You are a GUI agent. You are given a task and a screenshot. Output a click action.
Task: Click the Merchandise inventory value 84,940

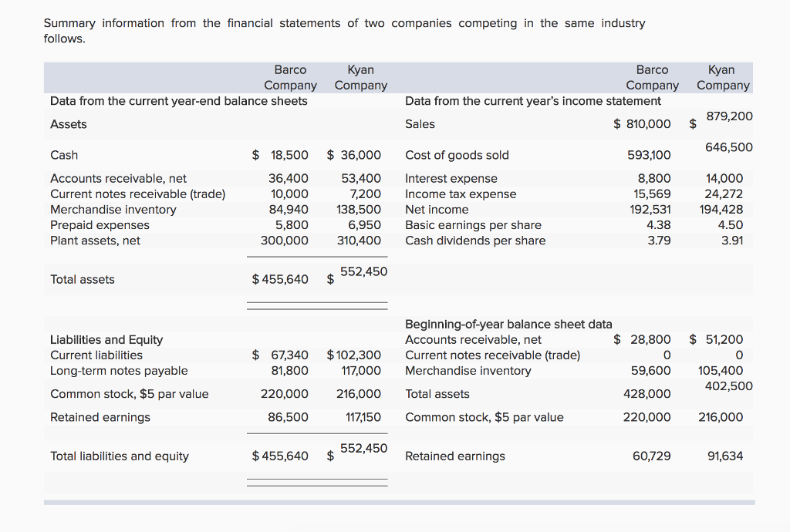pyautogui.click(x=293, y=209)
